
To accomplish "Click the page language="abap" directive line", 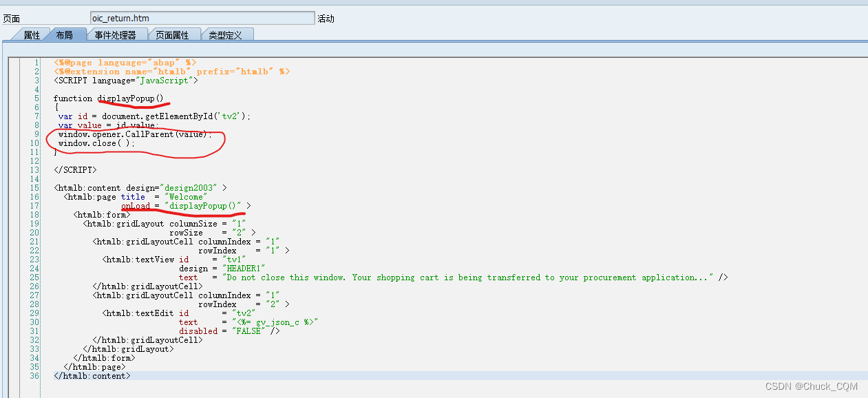I will [125, 63].
